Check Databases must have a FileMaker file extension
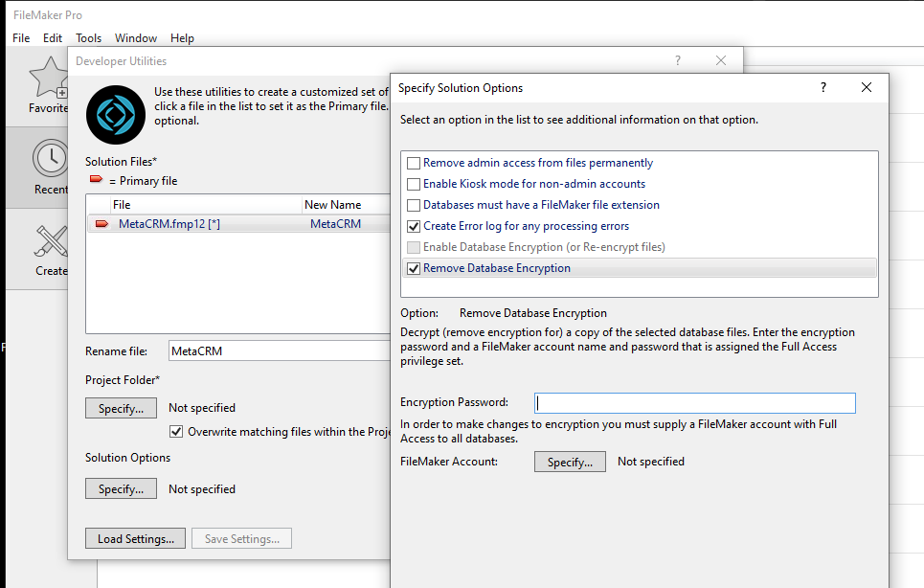This screenshot has height=588, width=924. click(414, 205)
